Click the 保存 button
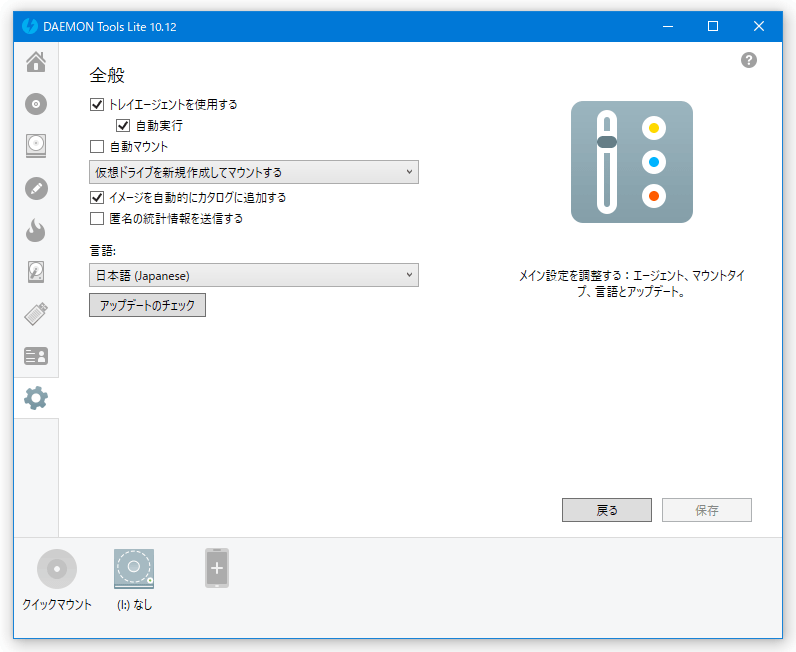The height and width of the screenshot is (652, 796). point(707,510)
